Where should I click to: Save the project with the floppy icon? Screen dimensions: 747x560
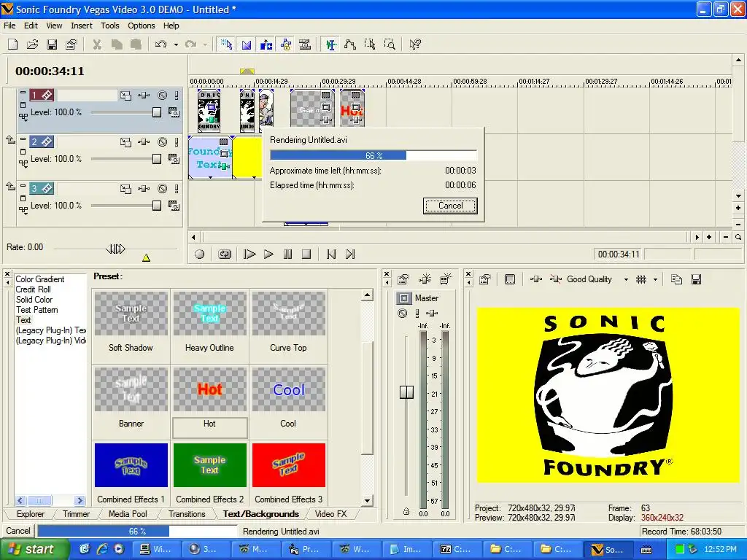tap(52, 44)
